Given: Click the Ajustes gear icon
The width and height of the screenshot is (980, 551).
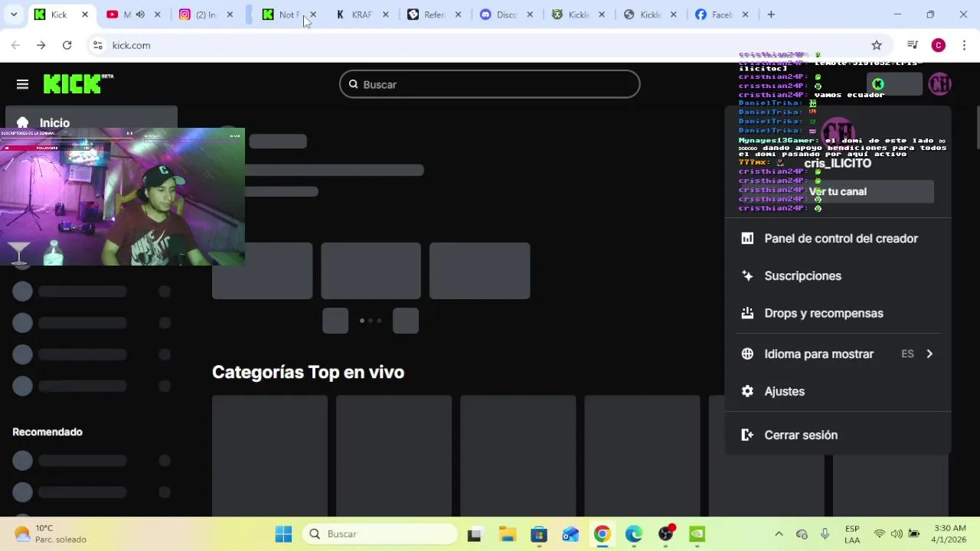Looking at the screenshot, I should pyautogui.click(x=747, y=392).
